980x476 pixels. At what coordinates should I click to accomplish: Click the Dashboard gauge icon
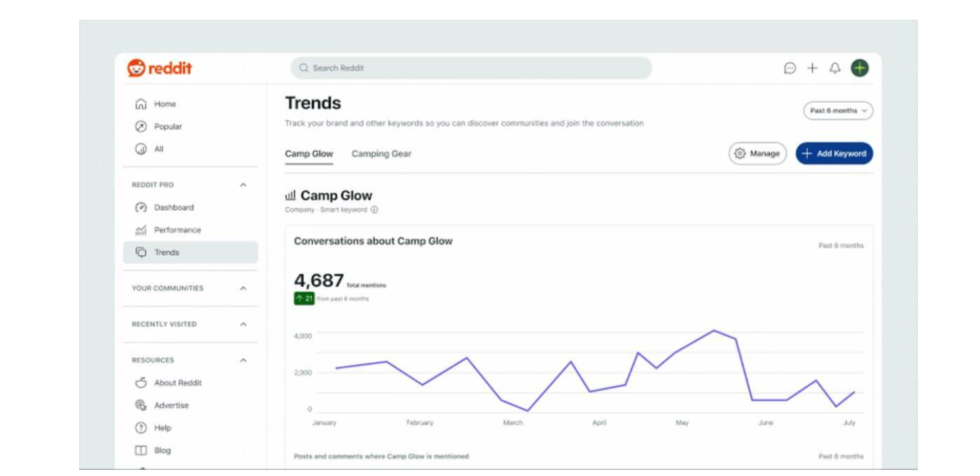[141, 208]
